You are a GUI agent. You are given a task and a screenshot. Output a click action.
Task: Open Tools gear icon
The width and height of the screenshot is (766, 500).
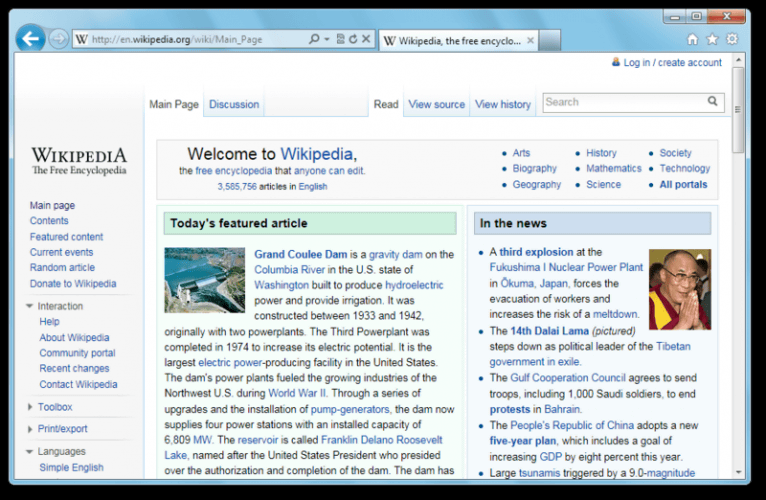(732, 39)
